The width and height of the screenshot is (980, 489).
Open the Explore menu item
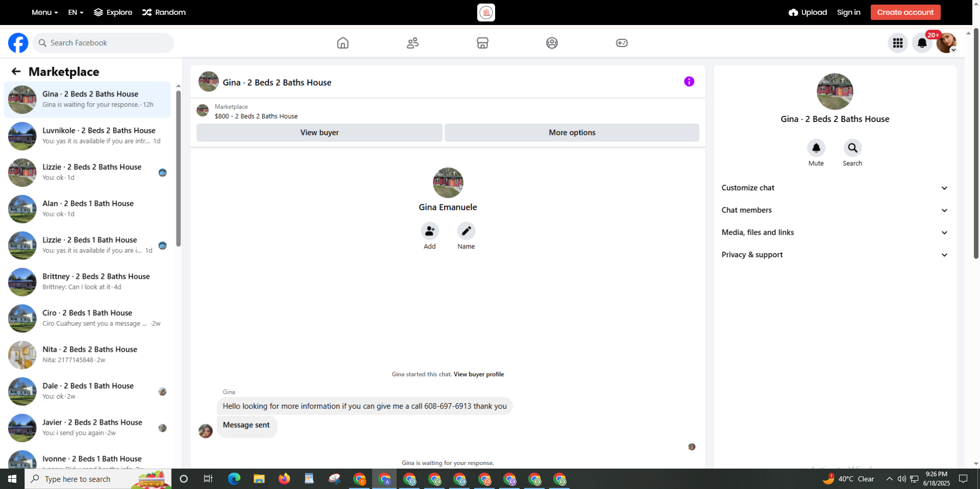(x=113, y=12)
